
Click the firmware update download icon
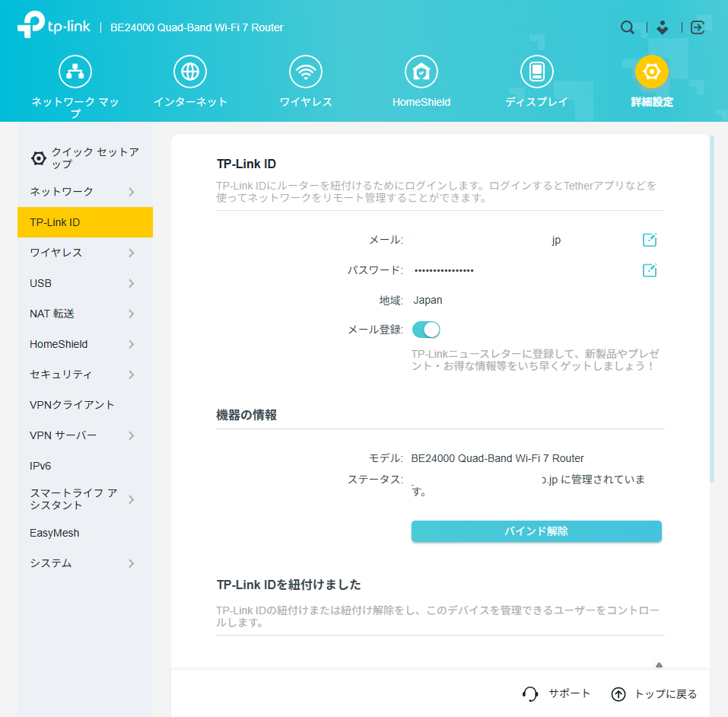[x=663, y=27]
